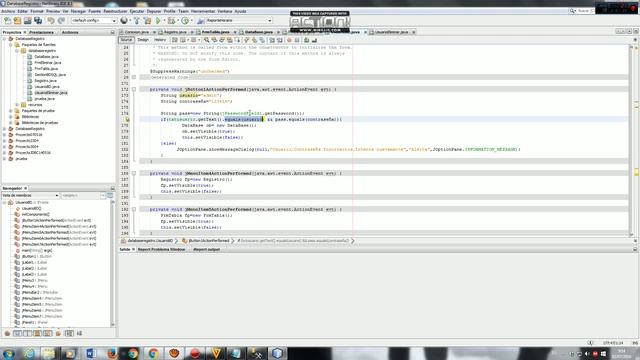Open the Herramientas menu
Viewport: 640px width, 360px height.
click(x=203, y=11)
